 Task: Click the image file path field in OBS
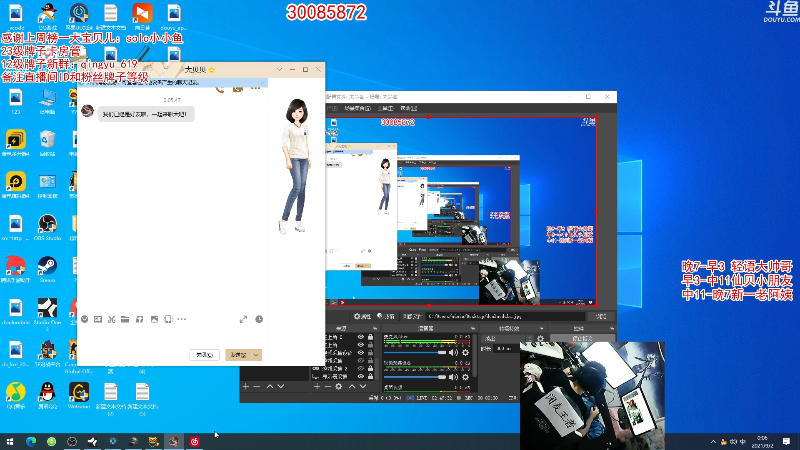coord(505,317)
